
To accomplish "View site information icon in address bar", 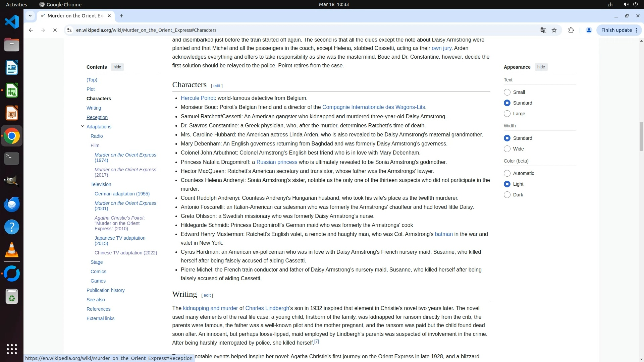I will [69, 30].
